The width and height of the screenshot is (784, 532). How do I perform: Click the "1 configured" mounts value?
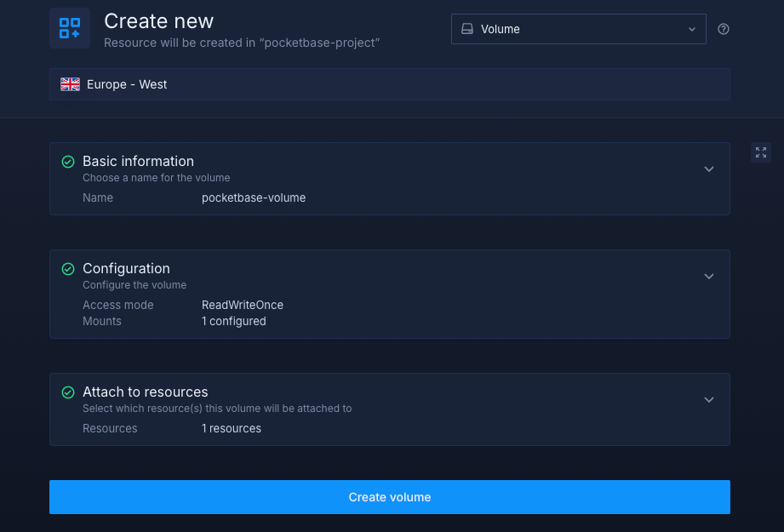click(x=233, y=321)
